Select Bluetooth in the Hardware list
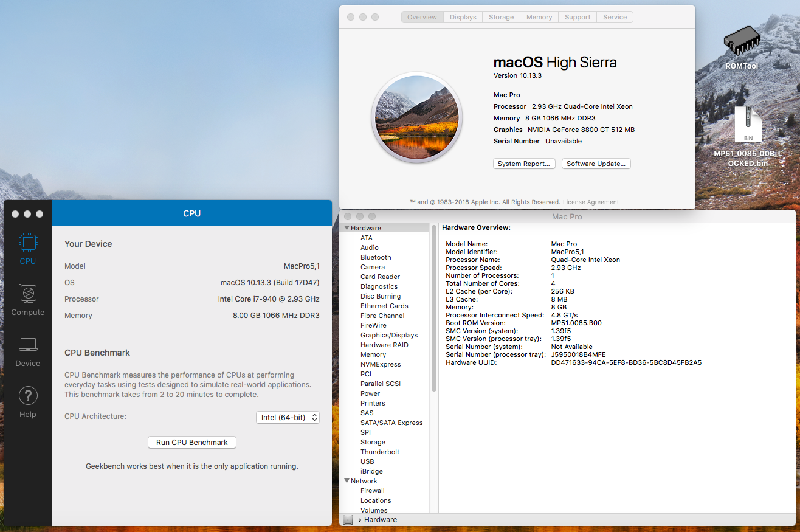Screen dimensions: 800x532 point(376,257)
